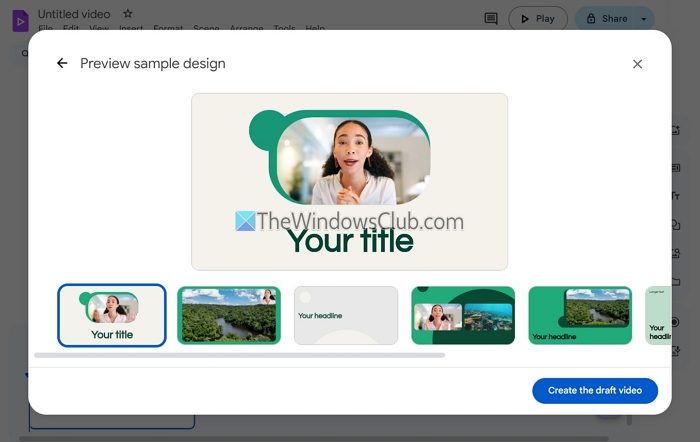Screen dimensions: 700x442
Task: Close the Preview sample design dialog
Action: pyautogui.click(x=637, y=64)
